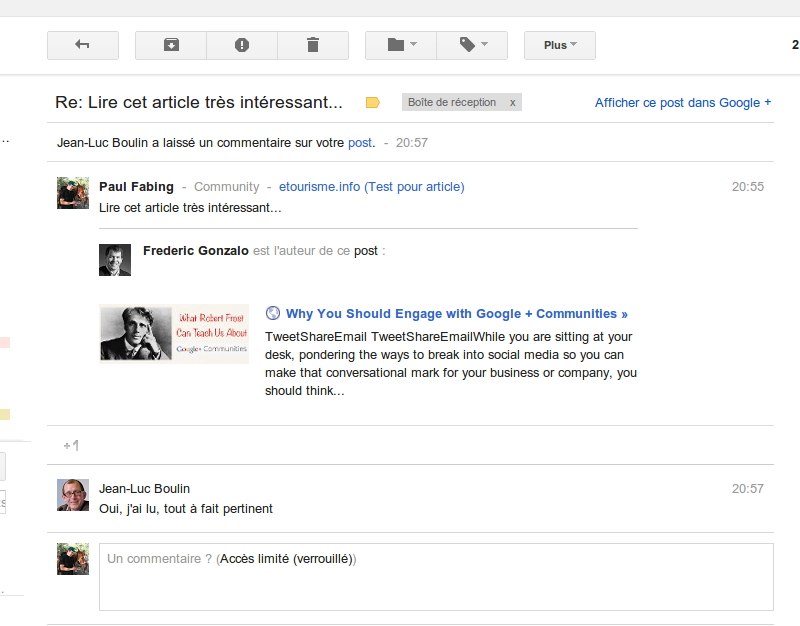Viewport: 800px width, 626px height.
Task: Remove the Boîte de réception label
Action: 513,103
